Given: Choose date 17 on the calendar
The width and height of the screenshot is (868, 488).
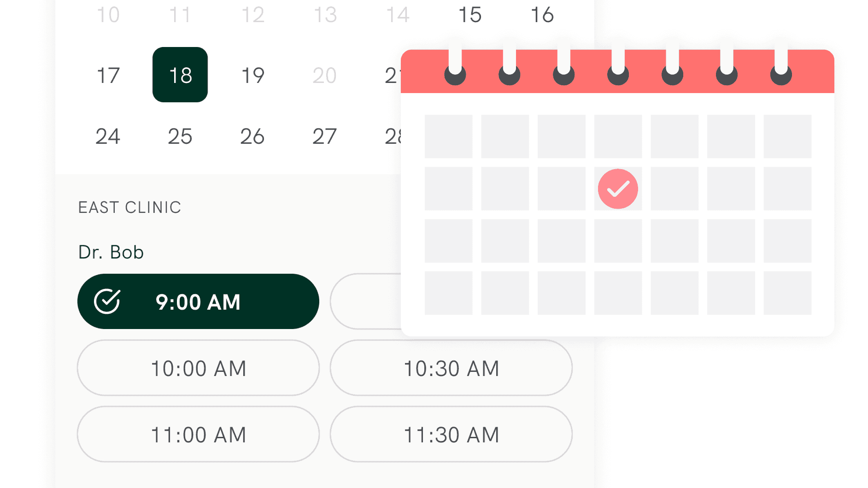Looking at the screenshot, I should 108,75.
